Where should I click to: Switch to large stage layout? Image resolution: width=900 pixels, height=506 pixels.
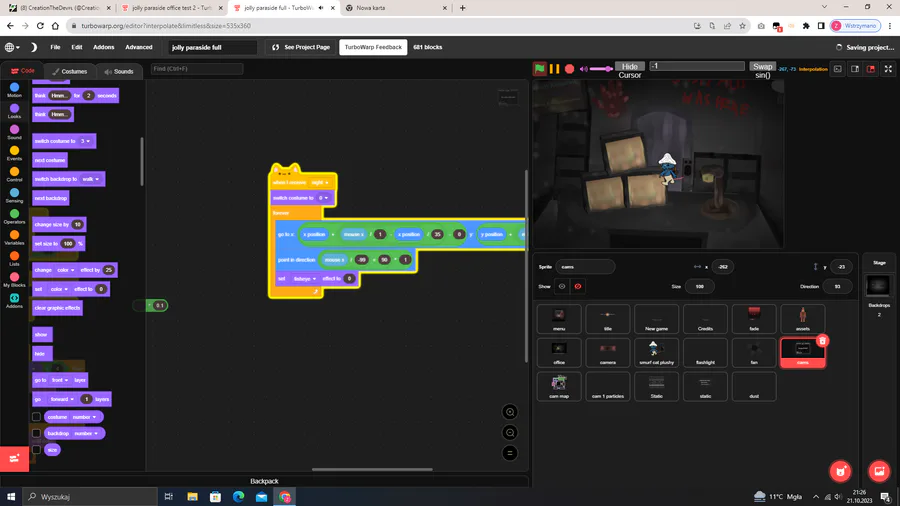(871, 69)
